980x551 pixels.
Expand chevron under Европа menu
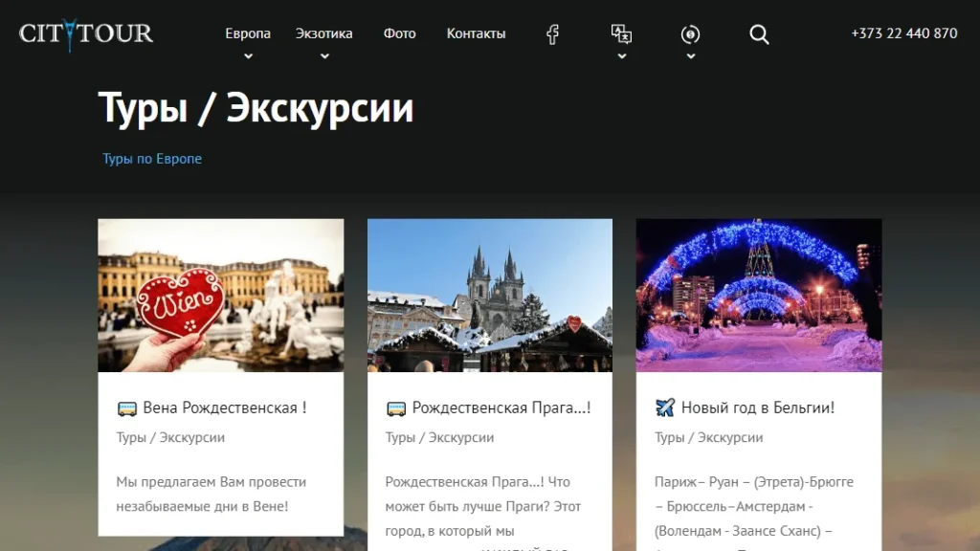tap(248, 56)
